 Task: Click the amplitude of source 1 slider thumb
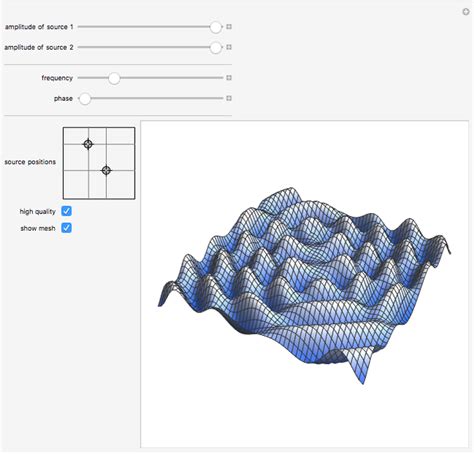point(216,27)
